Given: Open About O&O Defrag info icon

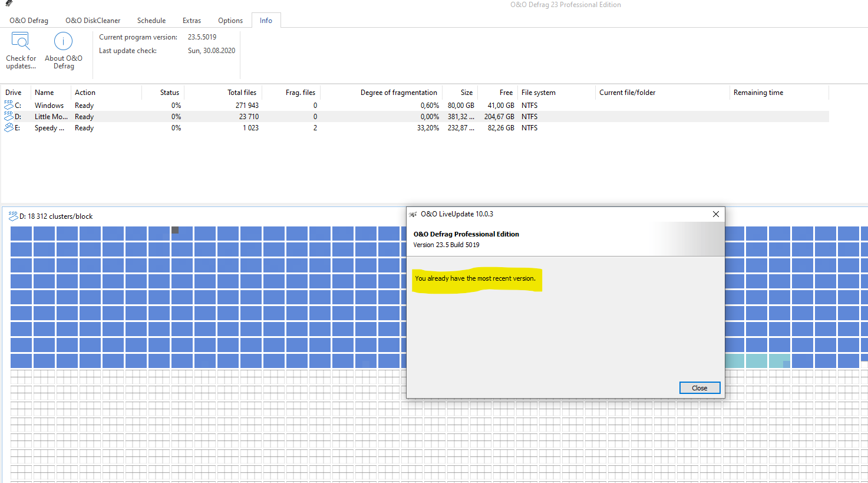Looking at the screenshot, I should (x=63, y=42).
